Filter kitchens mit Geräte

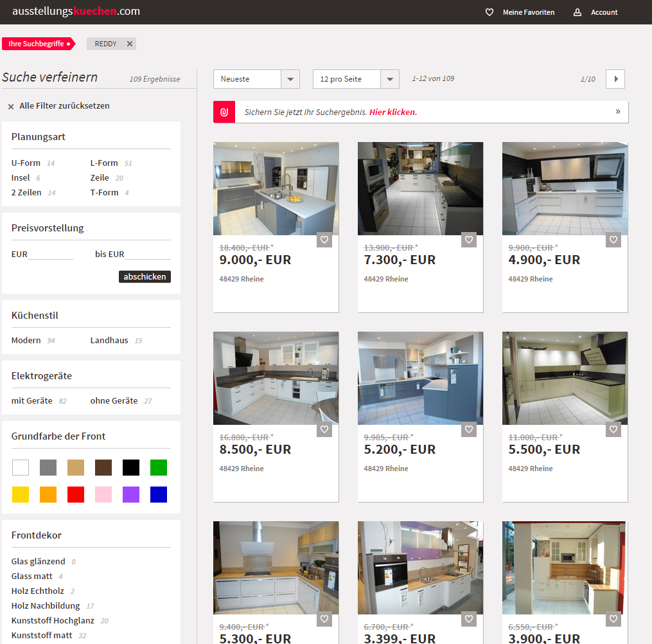tap(31, 400)
